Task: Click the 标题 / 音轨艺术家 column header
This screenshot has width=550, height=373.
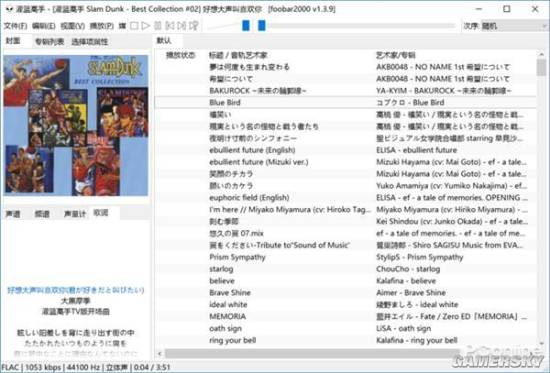Action: [x=238, y=55]
